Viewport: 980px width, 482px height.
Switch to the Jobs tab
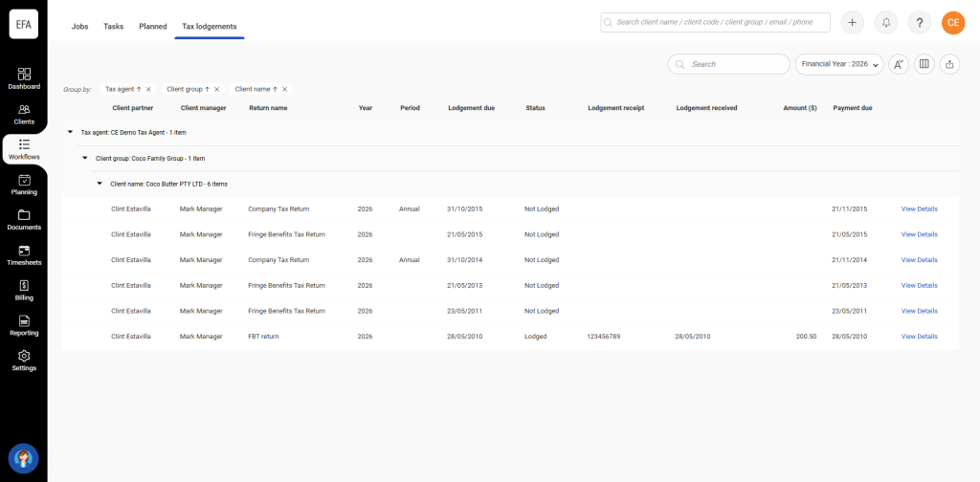pos(80,26)
